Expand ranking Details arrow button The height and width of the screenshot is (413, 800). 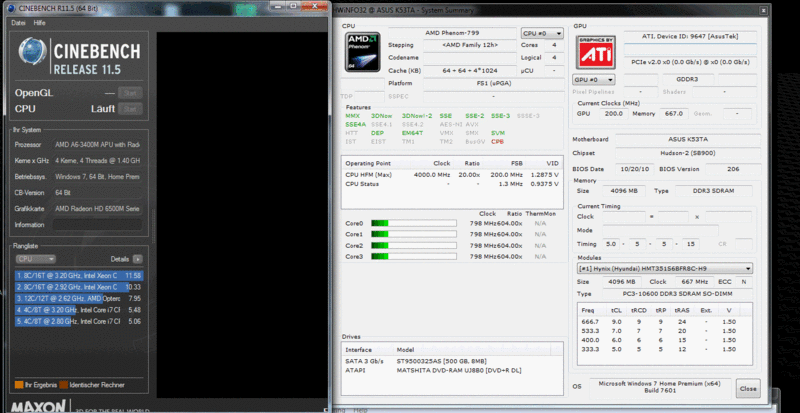(138, 259)
